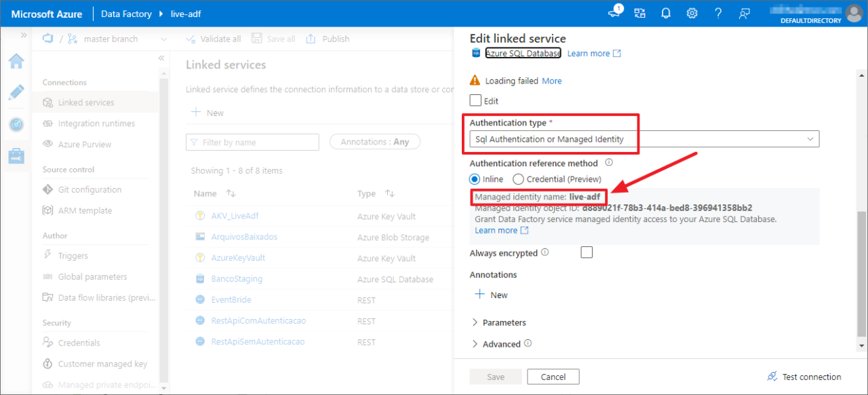Open the Data Factory Home page
The height and width of the screenshot is (395, 868).
[x=16, y=61]
